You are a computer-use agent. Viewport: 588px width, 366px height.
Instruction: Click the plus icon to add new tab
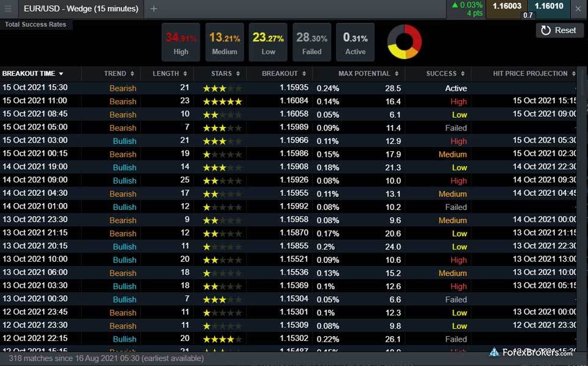[154, 9]
